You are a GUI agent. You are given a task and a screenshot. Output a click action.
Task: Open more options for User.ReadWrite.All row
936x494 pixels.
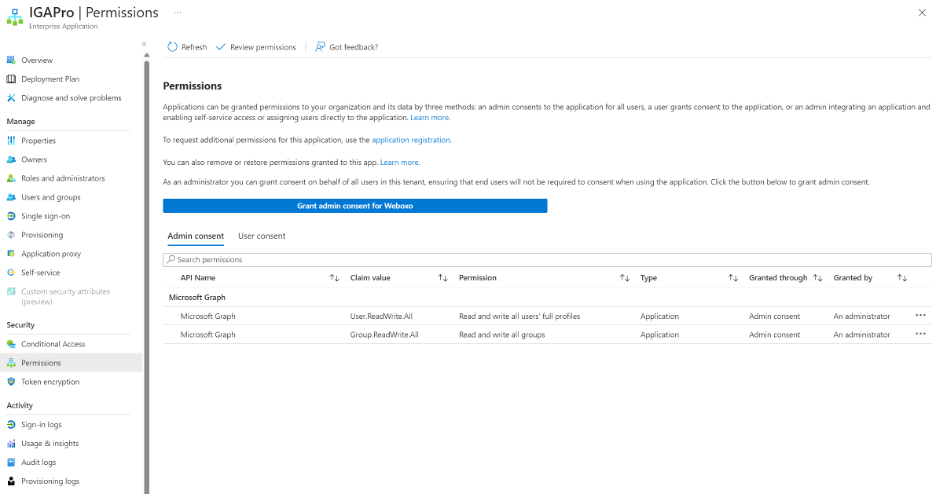pos(920,316)
